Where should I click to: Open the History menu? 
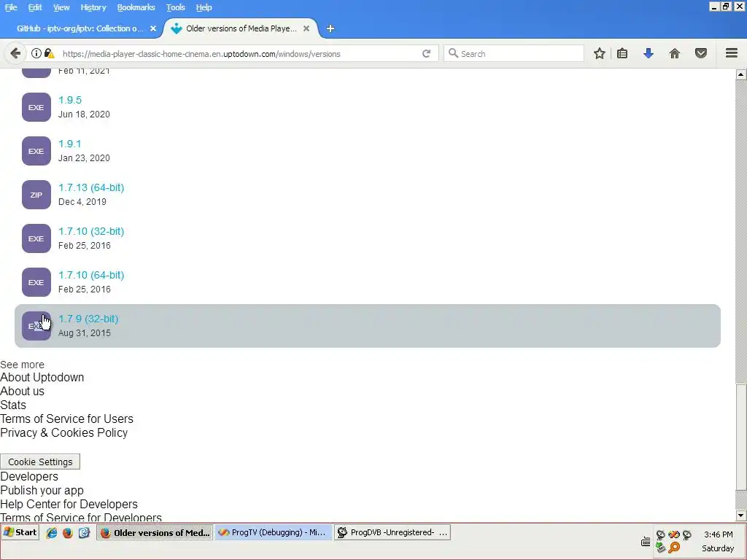click(x=93, y=7)
